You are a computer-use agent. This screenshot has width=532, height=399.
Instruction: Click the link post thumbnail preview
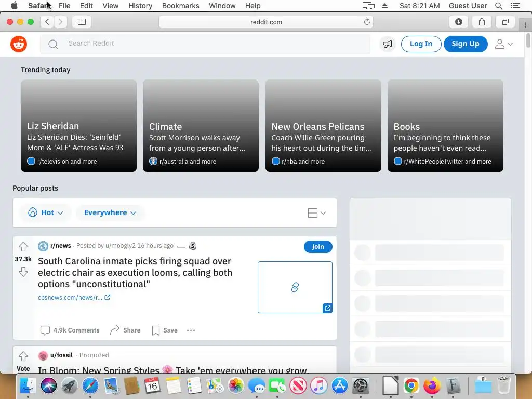point(295,287)
